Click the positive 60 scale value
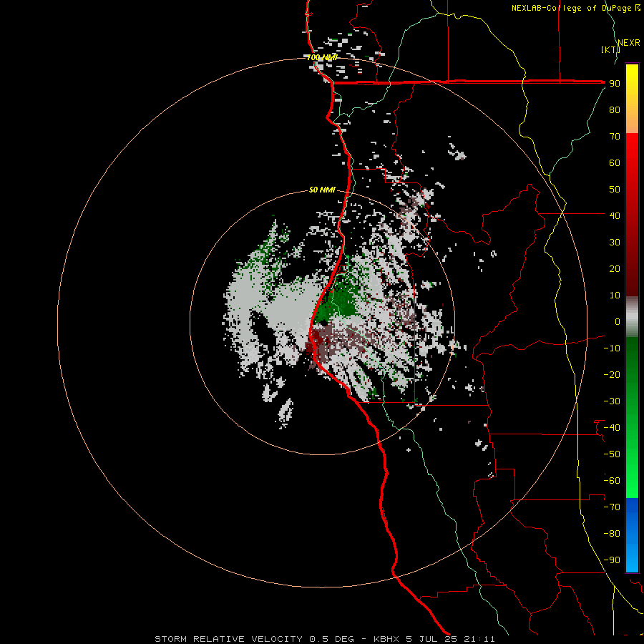644x644 pixels. tap(615, 163)
